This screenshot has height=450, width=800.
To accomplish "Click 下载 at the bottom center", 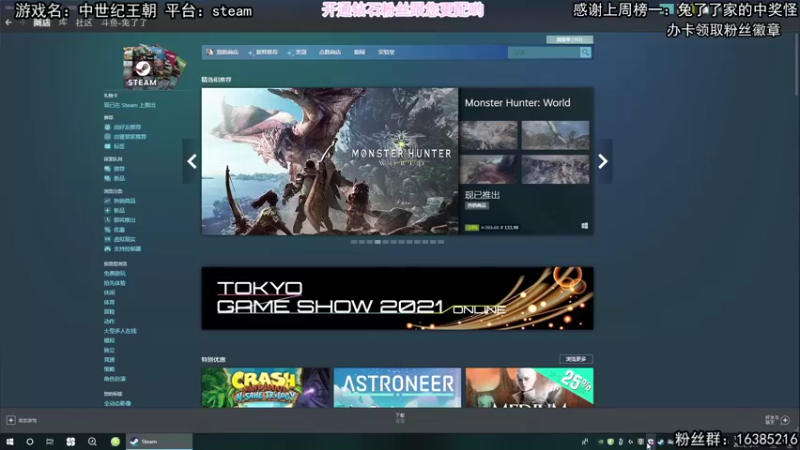I will pyautogui.click(x=400, y=417).
